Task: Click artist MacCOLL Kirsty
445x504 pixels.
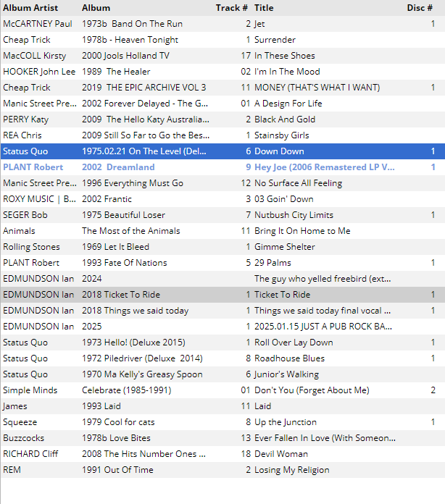Action: point(35,56)
